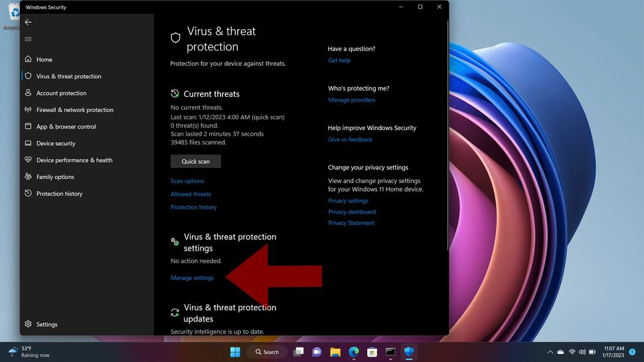Click the gears icon beside protection settings heading
The height and width of the screenshot is (362, 644).
[x=175, y=242]
